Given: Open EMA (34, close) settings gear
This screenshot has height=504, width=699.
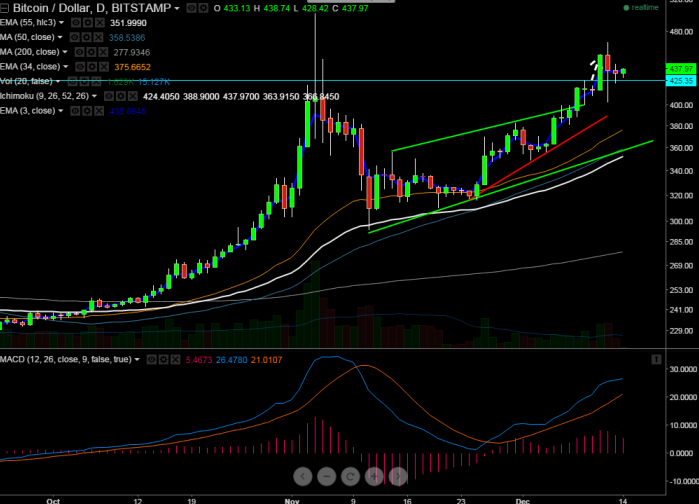Looking at the screenshot, I should (x=92, y=67).
